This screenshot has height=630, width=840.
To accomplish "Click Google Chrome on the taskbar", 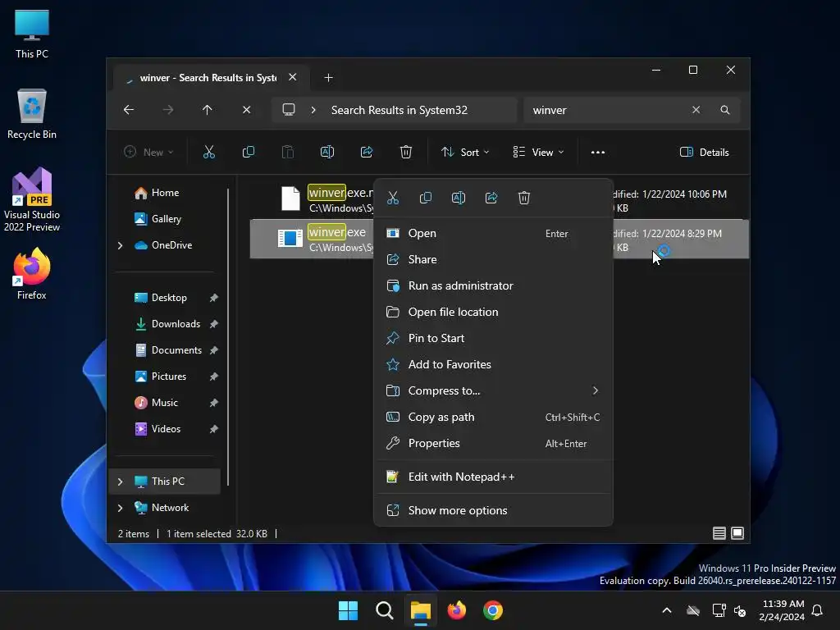I will click(x=493, y=610).
